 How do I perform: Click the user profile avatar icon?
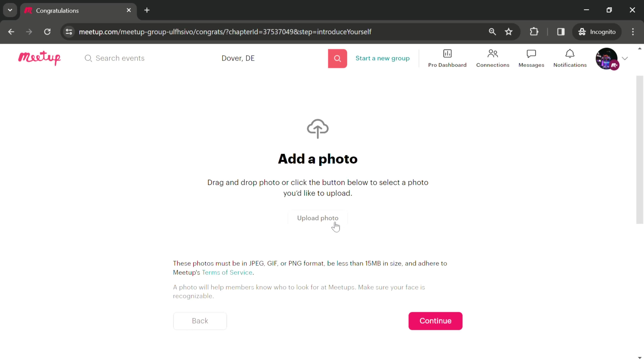(606, 58)
